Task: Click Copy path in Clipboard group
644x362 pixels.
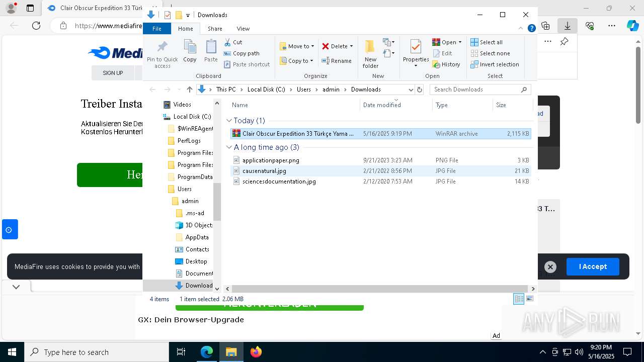Action: point(242,53)
